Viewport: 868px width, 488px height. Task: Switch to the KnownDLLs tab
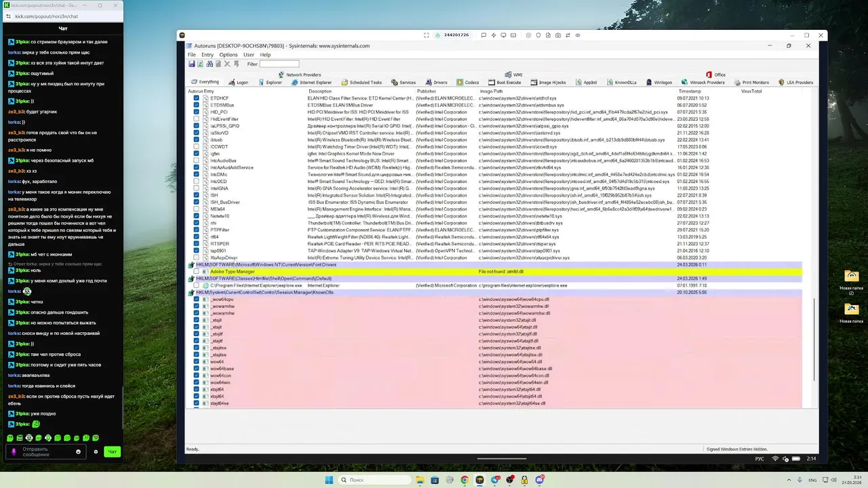[x=620, y=82]
